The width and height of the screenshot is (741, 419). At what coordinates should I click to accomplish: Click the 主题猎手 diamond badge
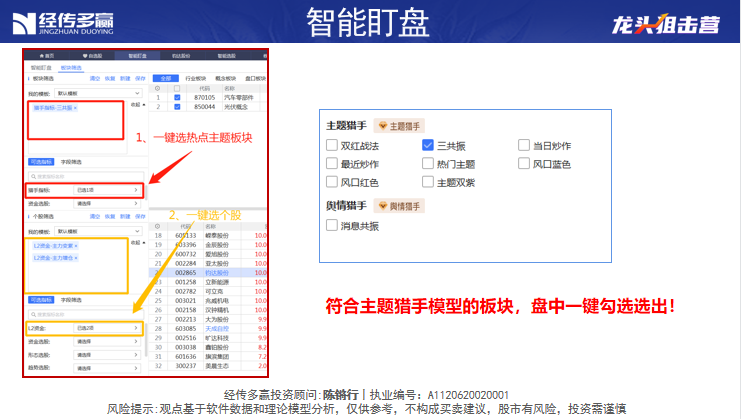[x=399, y=126]
